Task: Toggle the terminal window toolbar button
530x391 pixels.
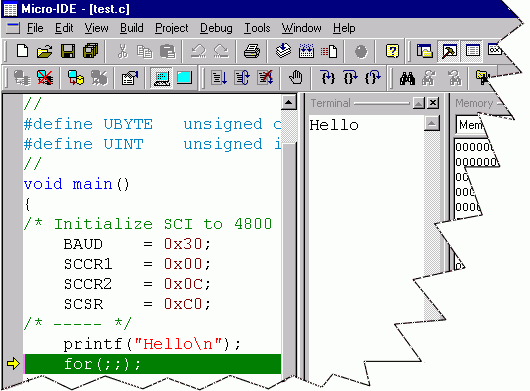Action: point(162,78)
